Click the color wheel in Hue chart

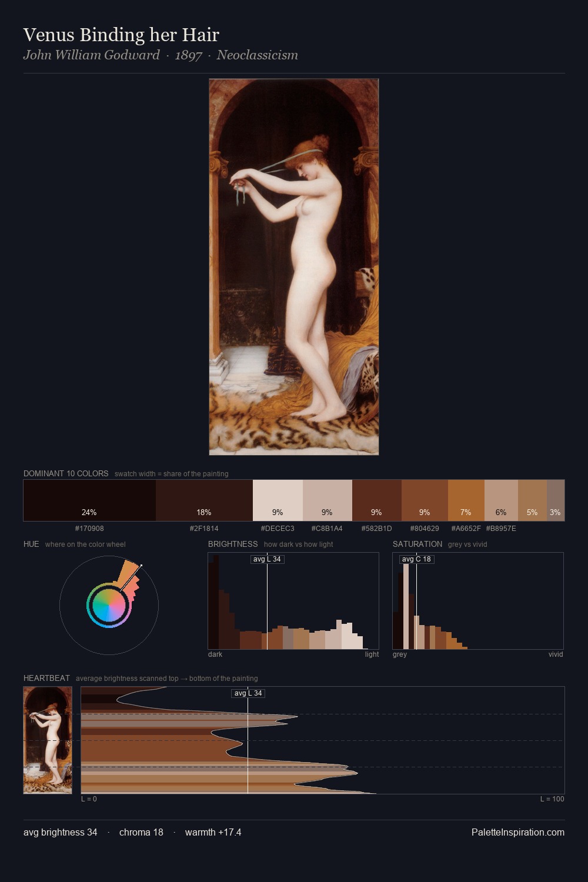tap(109, 606)
